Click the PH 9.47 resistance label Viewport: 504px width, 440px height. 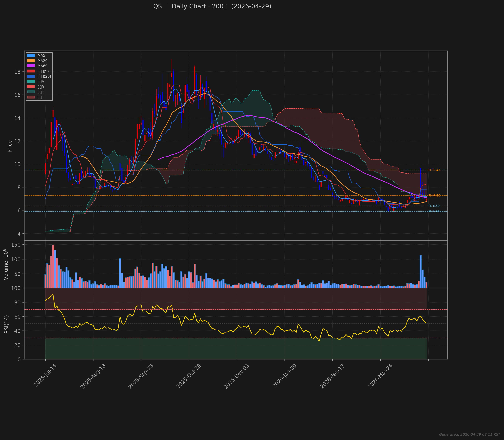[x=434, y=170]
